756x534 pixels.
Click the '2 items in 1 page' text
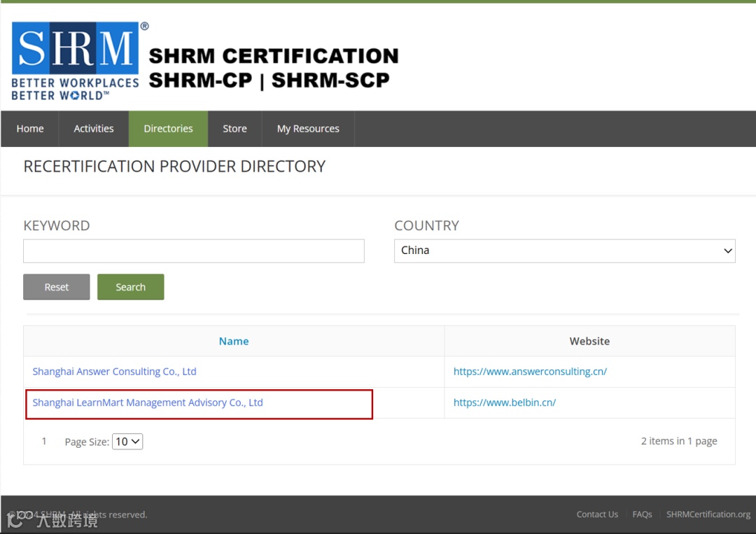(679, 441)
